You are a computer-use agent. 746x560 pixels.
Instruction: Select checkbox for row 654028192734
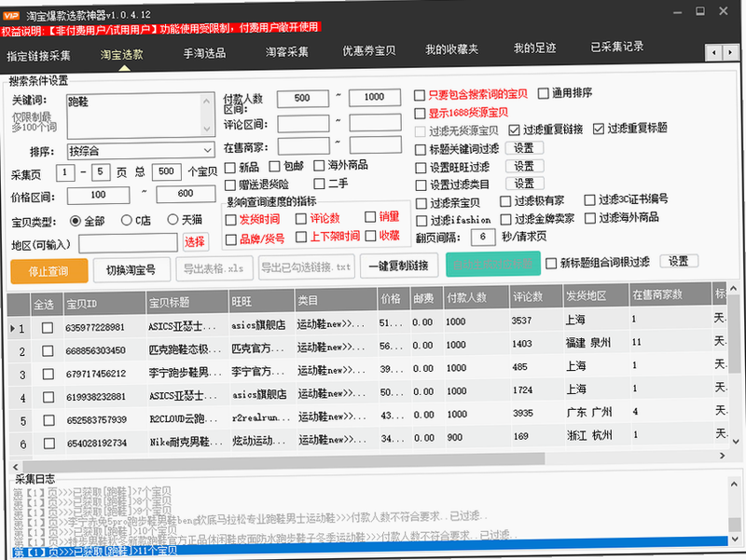pos(49,444)
